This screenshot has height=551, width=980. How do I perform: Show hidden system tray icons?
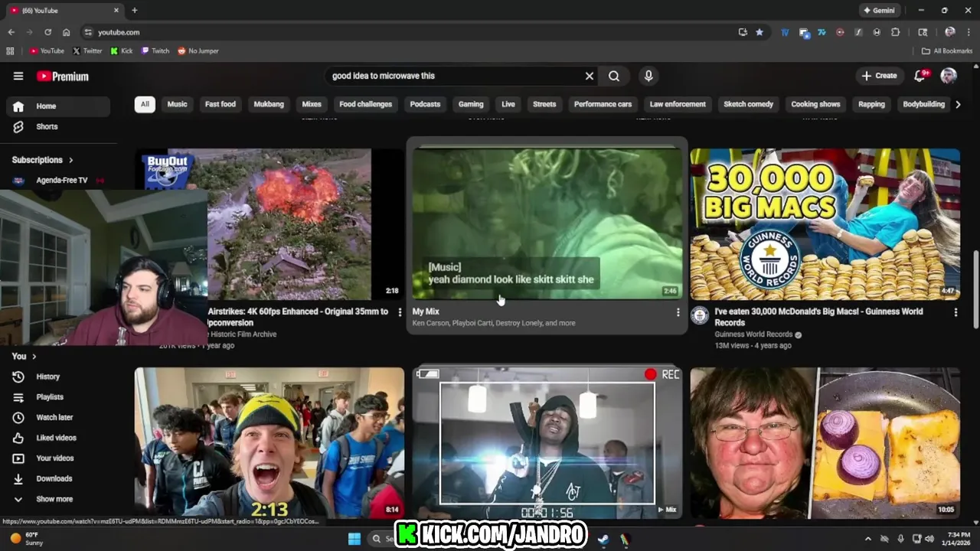point(867,539)
